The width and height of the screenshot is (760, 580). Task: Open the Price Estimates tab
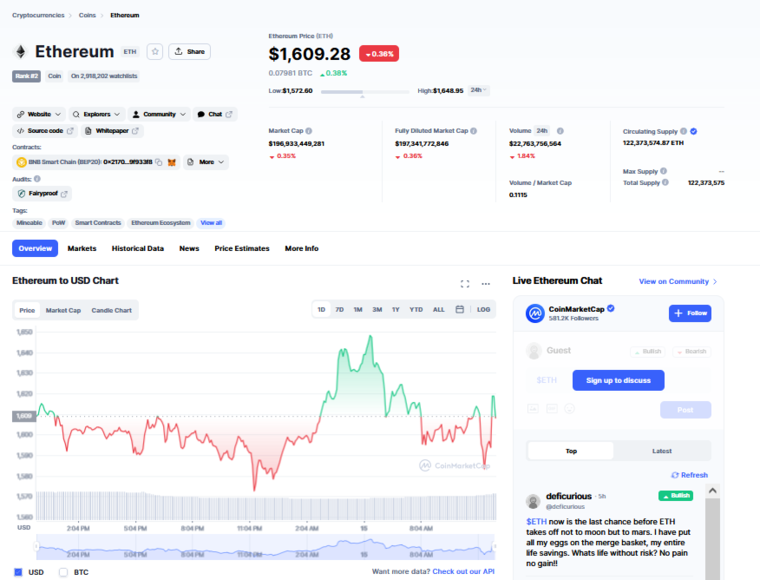[242, 249]
